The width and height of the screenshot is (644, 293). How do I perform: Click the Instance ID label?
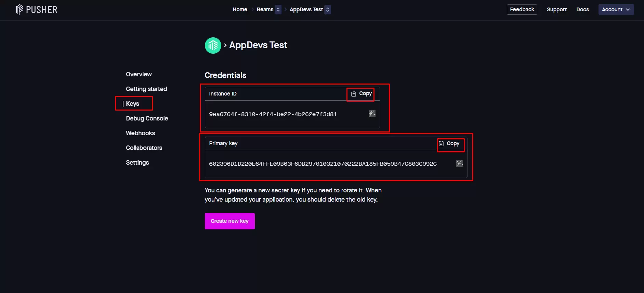(x=223, y=94)
